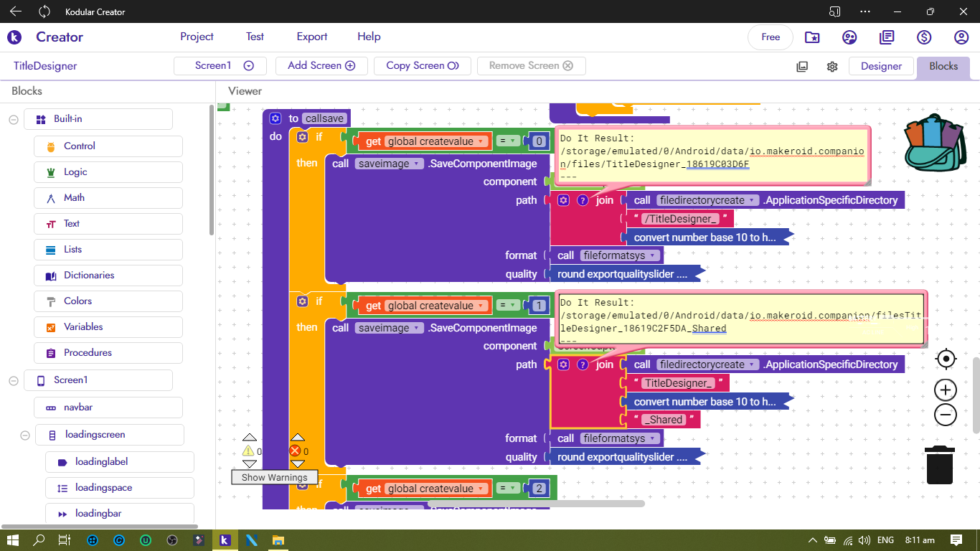Click the gear on the callsave procedure block
980x551 pixels.
tap(275, 118)
